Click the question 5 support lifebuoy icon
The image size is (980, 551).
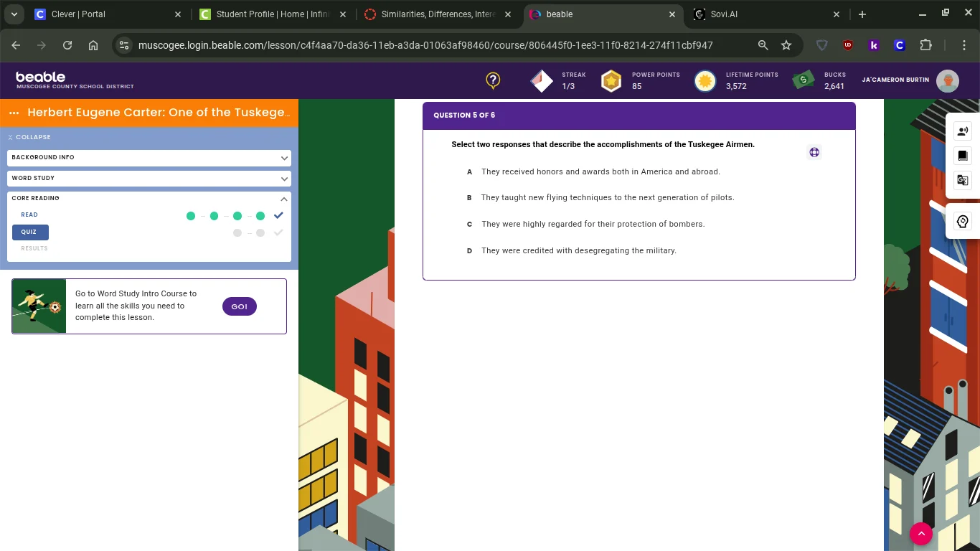[814, 152]
